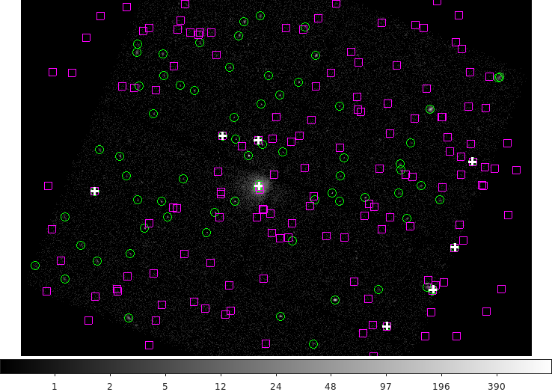Click the white end of the colorbar
Viewport: 552px width, 392px height.
pos(546,367)
